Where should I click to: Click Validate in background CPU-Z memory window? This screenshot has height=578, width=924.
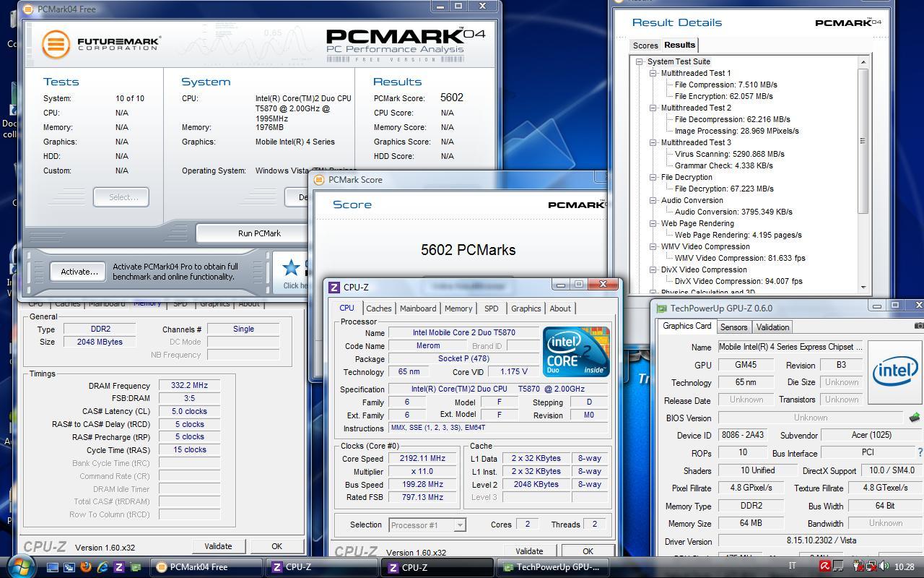(x=218, y=546)
